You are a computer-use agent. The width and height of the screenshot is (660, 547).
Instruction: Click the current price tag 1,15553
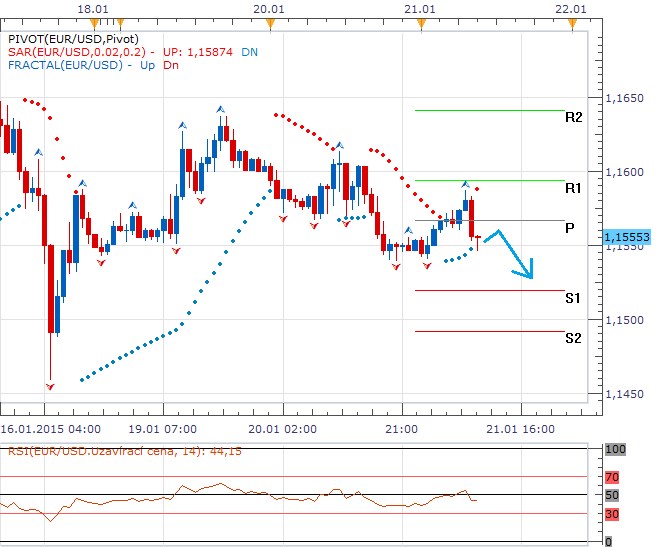tap(627, 237)
